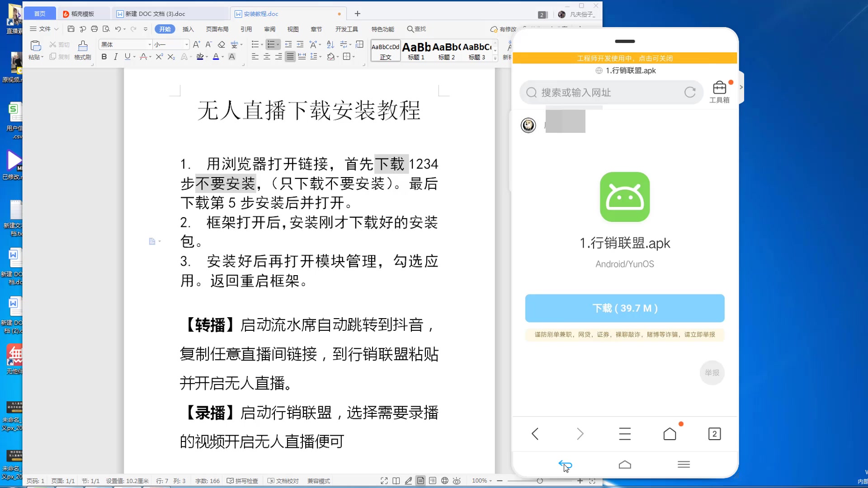Tap the browser back arrow on the phone
The image size is (868, 488).
pos(535,434)
